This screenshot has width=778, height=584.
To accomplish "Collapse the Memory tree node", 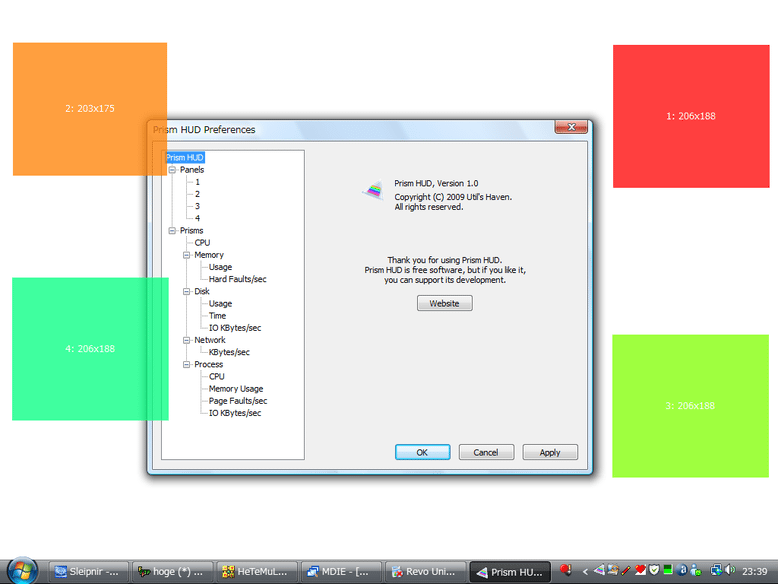I will (x=187, y=255).
